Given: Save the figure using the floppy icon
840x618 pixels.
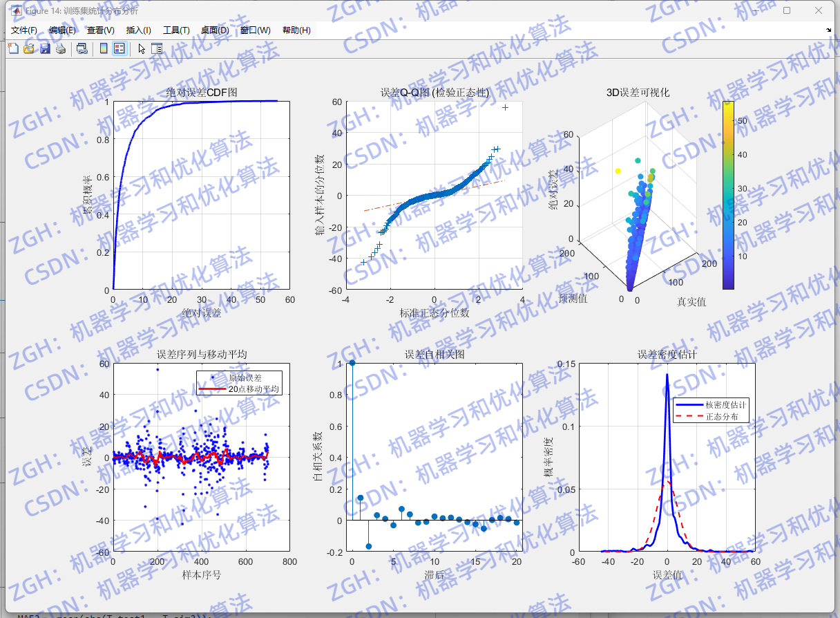Looking at the screenshot, I should point(45,48).
